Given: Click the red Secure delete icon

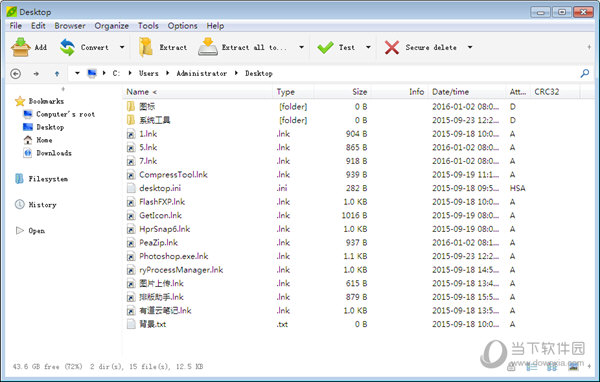Looking at the screenshot, I should coord(392,47).
